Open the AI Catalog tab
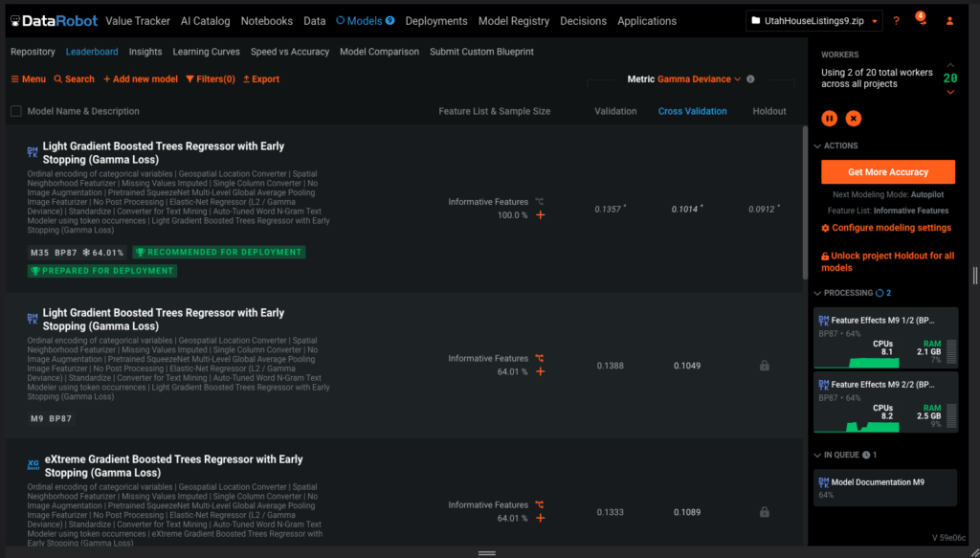This screenshot has width=980, height=558. (x=206, y=21)
